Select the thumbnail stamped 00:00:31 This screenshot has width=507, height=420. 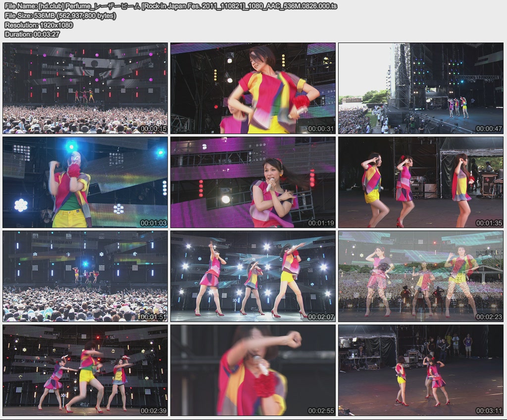tap(253, 88)
